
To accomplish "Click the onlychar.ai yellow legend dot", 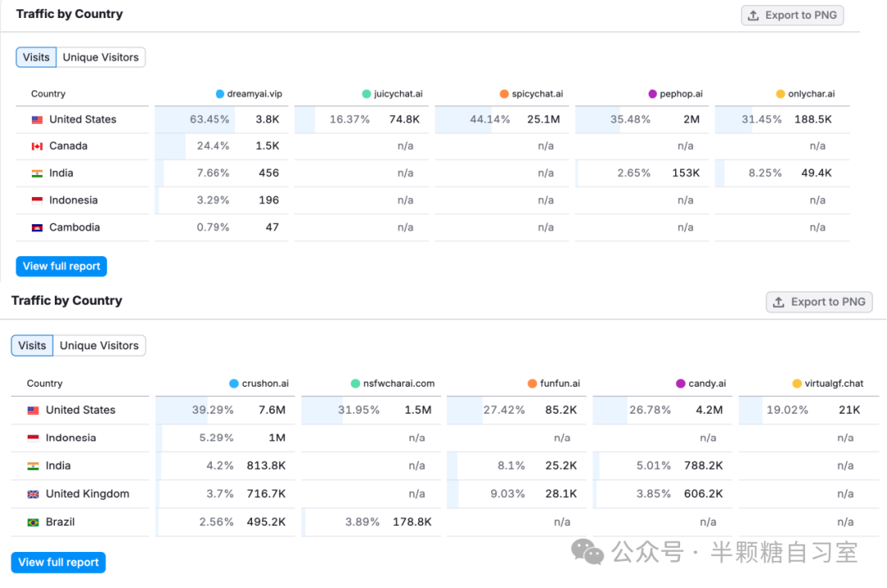I will (780, 94).
